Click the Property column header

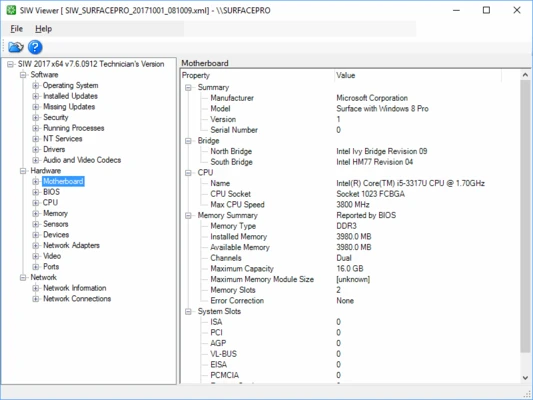click(x=257, y=75)
